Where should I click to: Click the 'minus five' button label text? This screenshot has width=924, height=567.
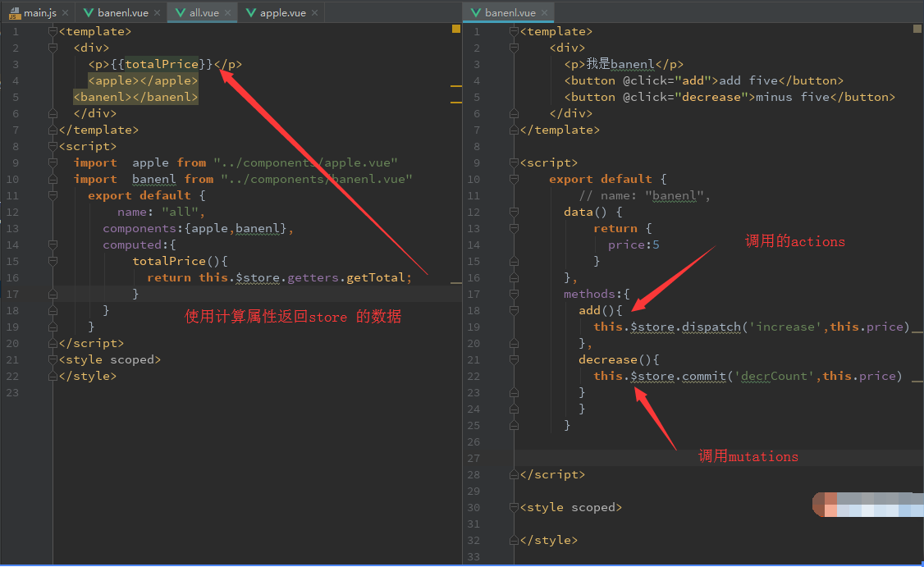tap(794, 98)
